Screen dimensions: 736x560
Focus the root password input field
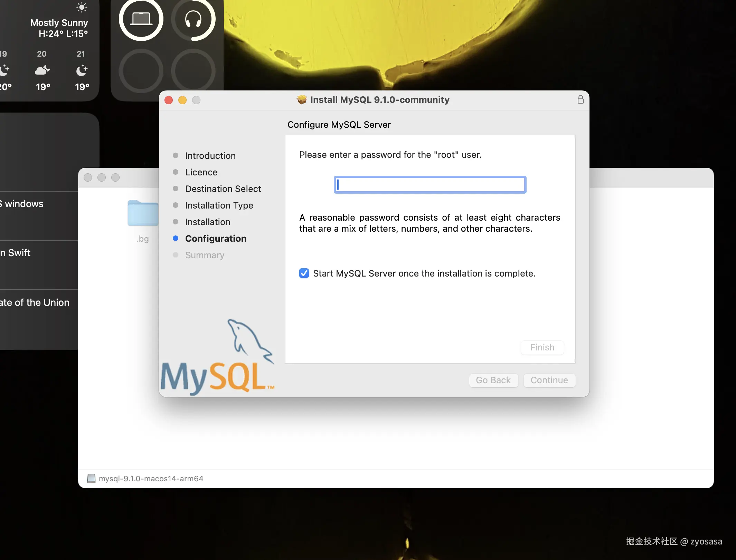(x=430, y=185)
